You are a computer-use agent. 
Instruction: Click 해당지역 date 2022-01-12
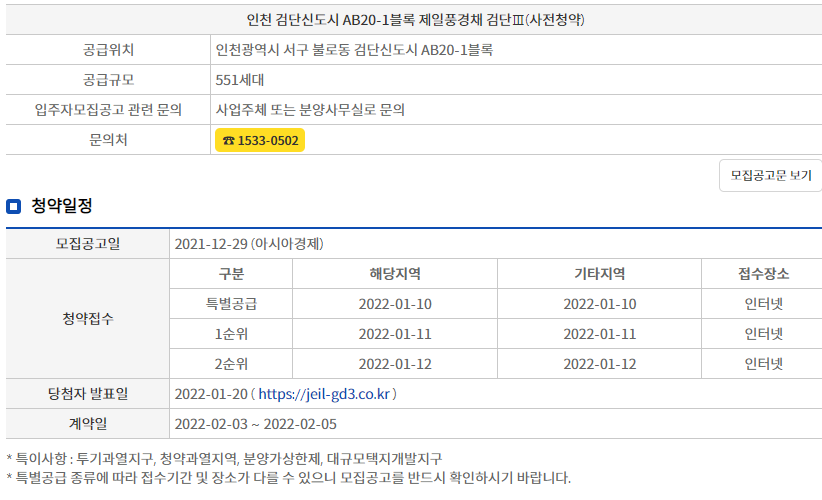[395, 364]
